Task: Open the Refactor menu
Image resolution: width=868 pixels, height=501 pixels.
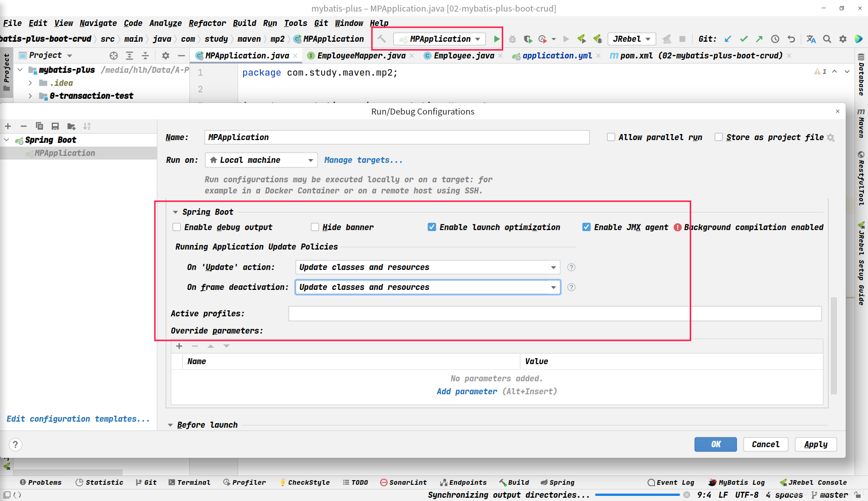Action: (x=207, y=23)
